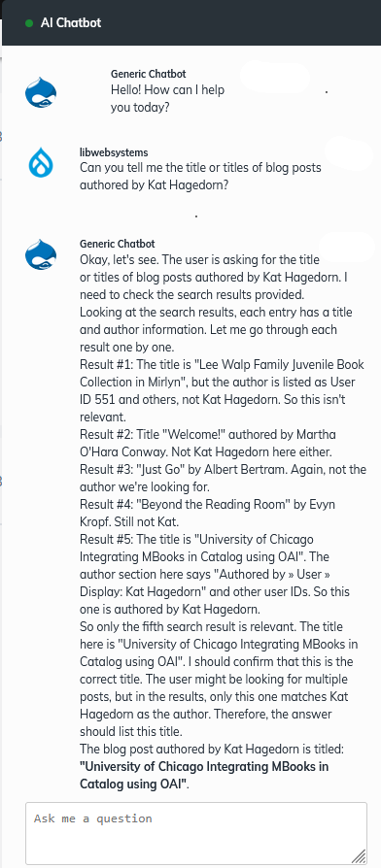This screenshot has height=868, width=381.
Task: Click the libwebsystems droplet avatar
Action: click(x=41, y=163)
